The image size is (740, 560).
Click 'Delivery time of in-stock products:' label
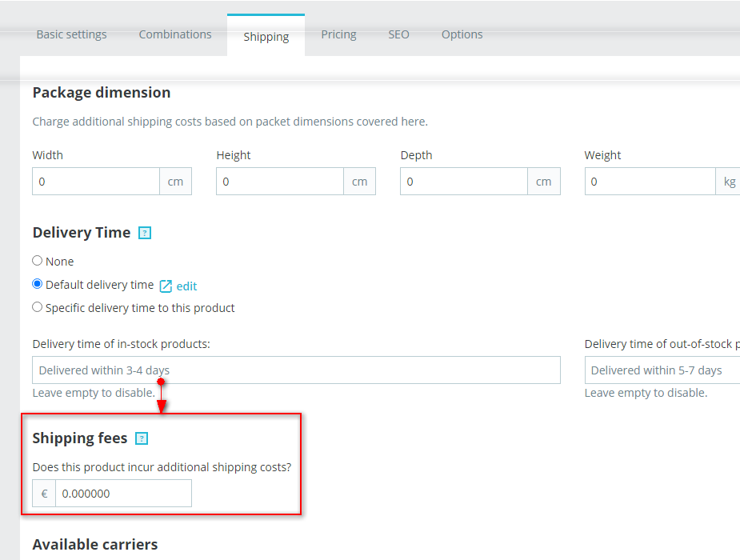[x=122, y=344]
